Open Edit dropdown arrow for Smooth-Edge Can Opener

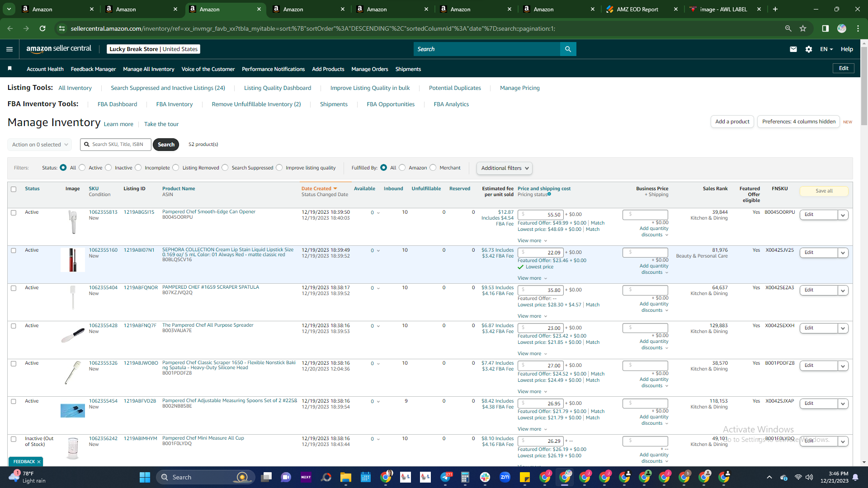pyautogui.click(x=843, y=215)
